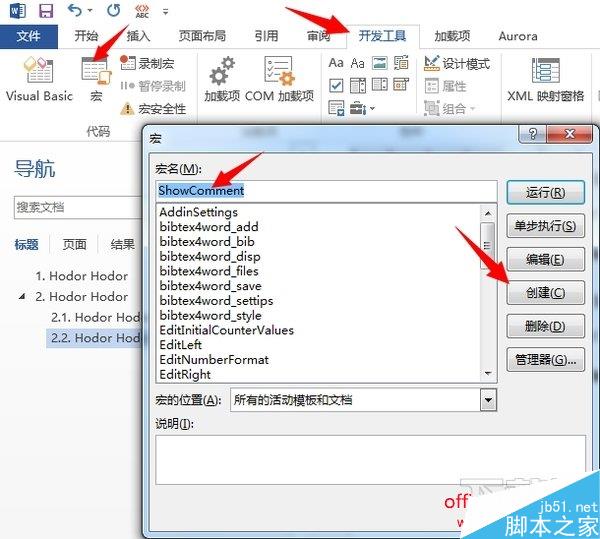
Task: Open the Visual Basic editor icon
Action: [x=38, y=69]
